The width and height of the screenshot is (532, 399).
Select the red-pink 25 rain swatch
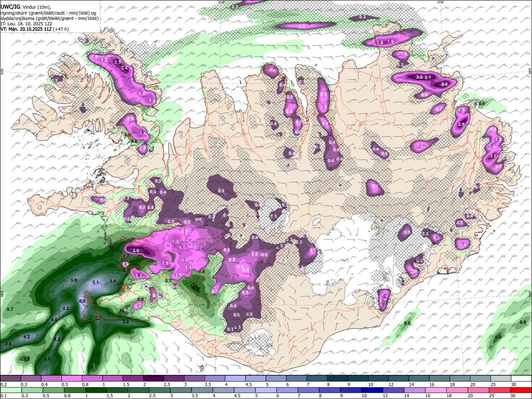tap(499, 390)
